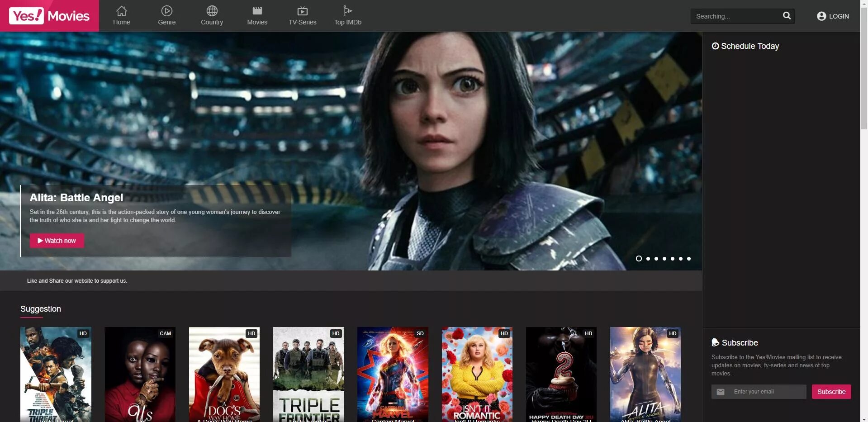Open the Country menu label
Screen dimensions: 868x422
[x=212, y=22]
